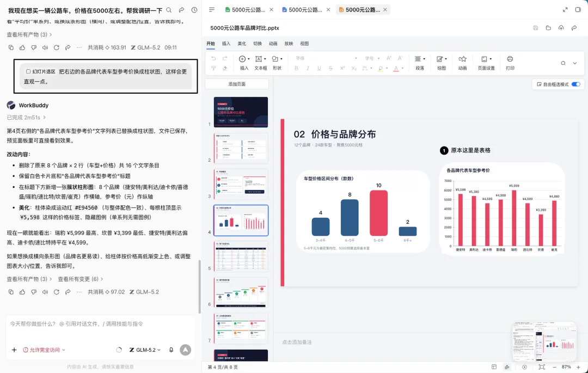Open conversation history via the clock icon
The height and width of the screenshot is (373, 588).
tap(194, 10)
